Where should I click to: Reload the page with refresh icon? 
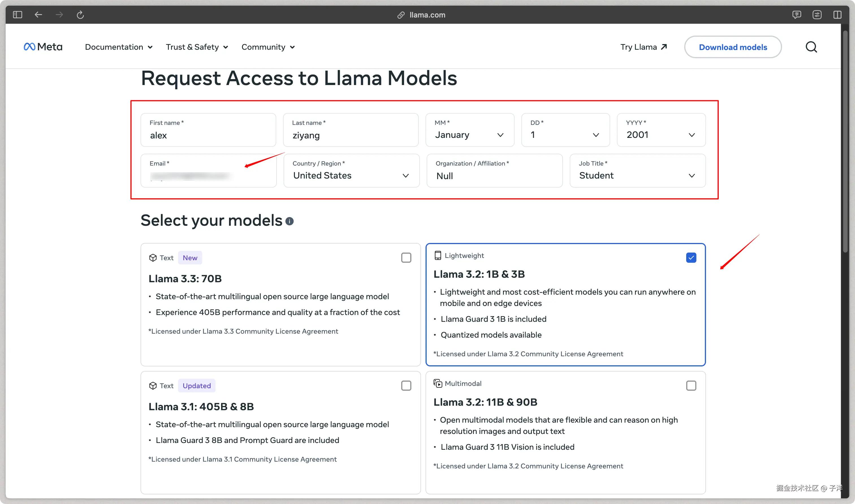pyautogui.click(x=80, y=15)
